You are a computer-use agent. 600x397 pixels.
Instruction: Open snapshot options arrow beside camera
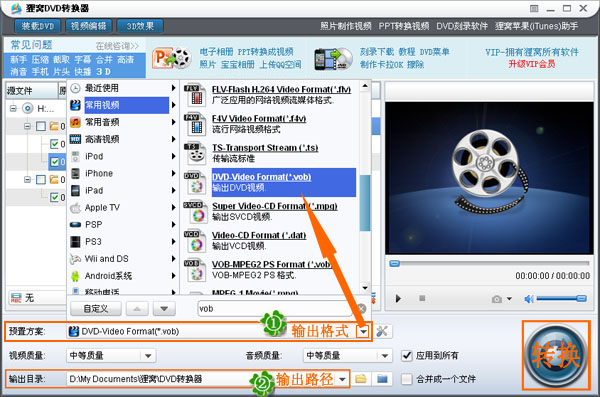click(509, 299)
